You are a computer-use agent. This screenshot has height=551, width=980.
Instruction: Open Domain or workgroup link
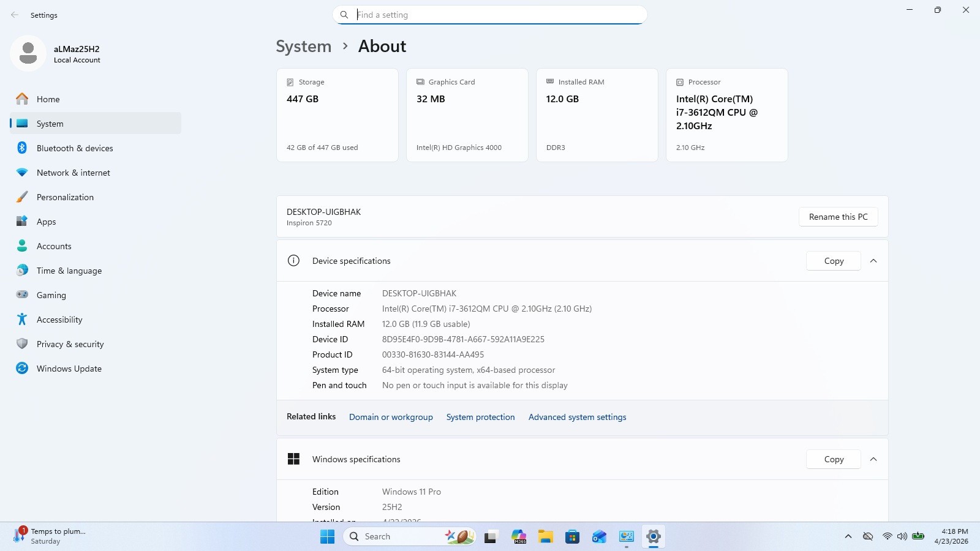point(391,417)
